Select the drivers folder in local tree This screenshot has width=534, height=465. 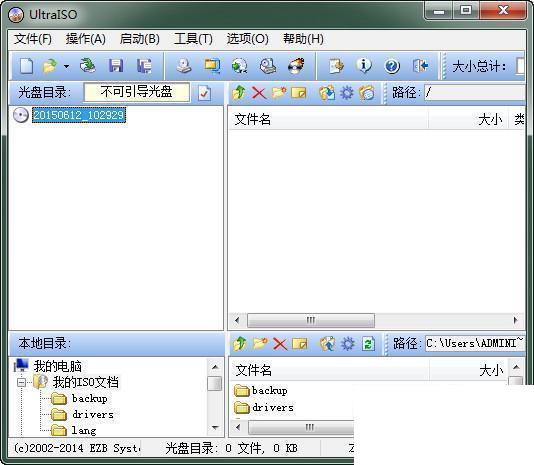pyautogui.click(x=92, y=415)
